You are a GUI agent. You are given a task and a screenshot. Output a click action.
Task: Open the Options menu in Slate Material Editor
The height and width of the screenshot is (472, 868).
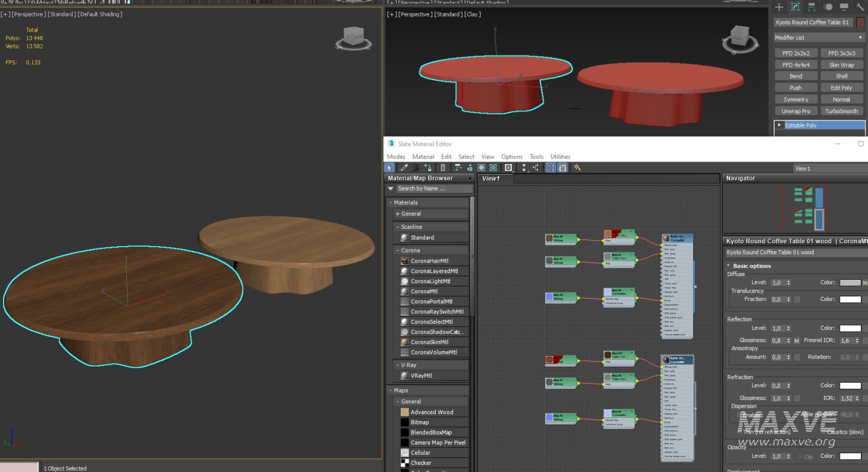[511, 156]
